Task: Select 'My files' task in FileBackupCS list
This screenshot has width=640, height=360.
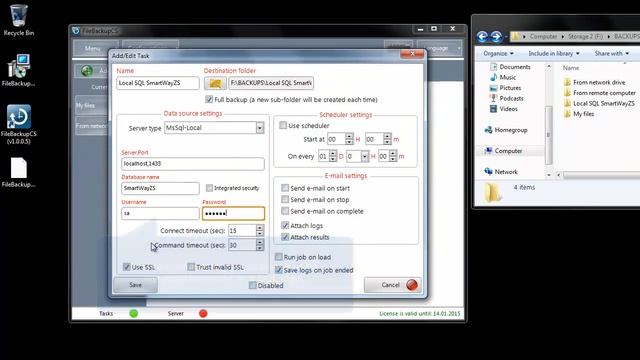Action: click(x=92, y=105)
